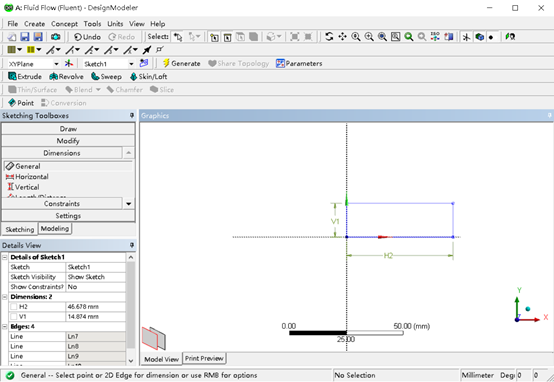This screenshot has width=554, height=382.
Task: Click the V1 value 14.874 mm
Action: (95, 317)
